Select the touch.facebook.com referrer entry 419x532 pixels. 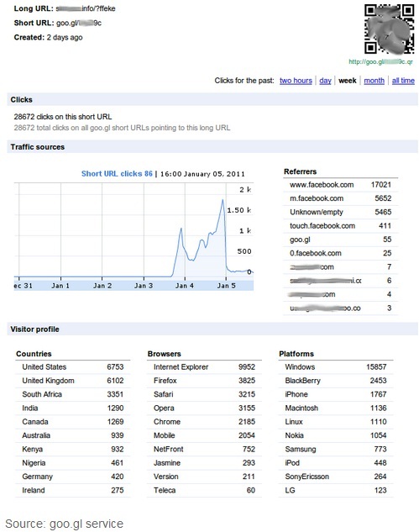pos(340,226)
